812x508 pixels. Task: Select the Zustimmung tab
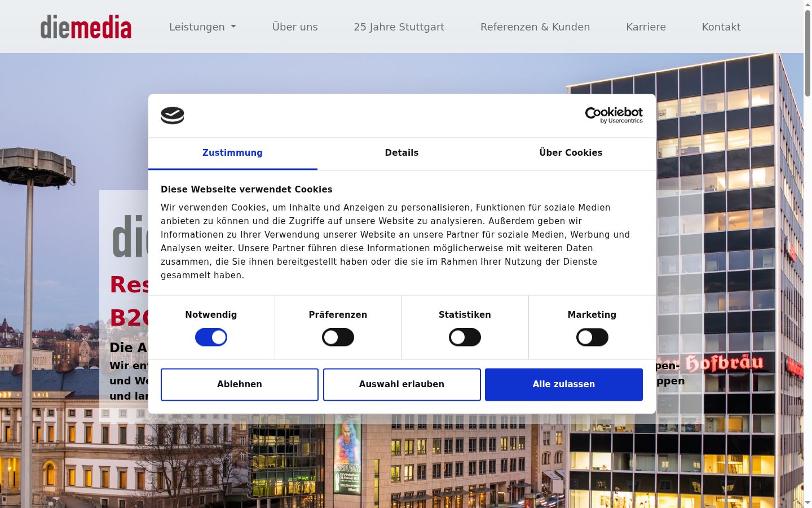pos(232,153)
